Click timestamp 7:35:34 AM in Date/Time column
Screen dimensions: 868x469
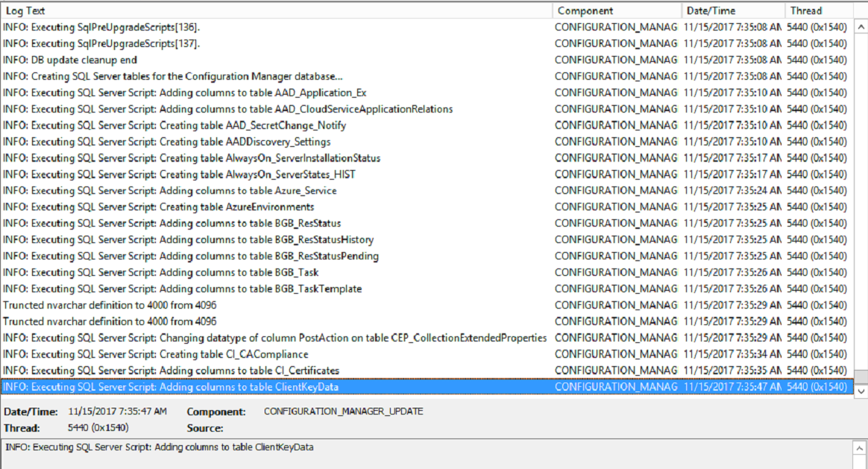732,354
